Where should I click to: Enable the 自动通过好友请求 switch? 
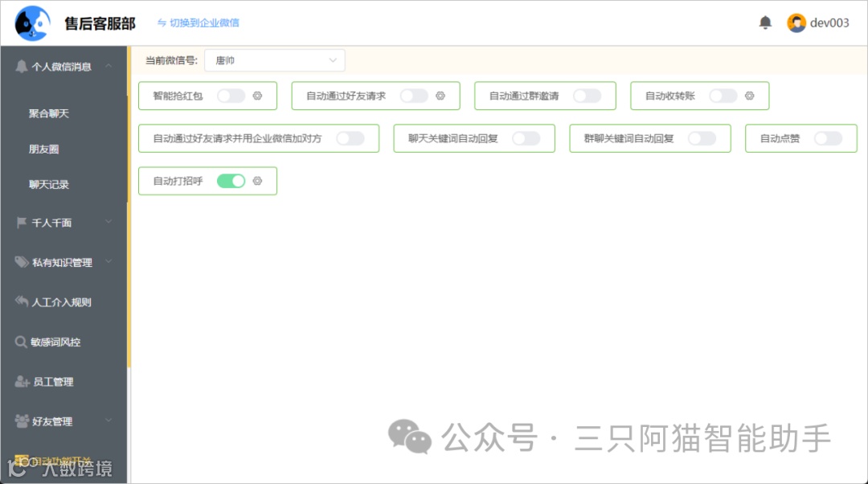click(414, 96)
